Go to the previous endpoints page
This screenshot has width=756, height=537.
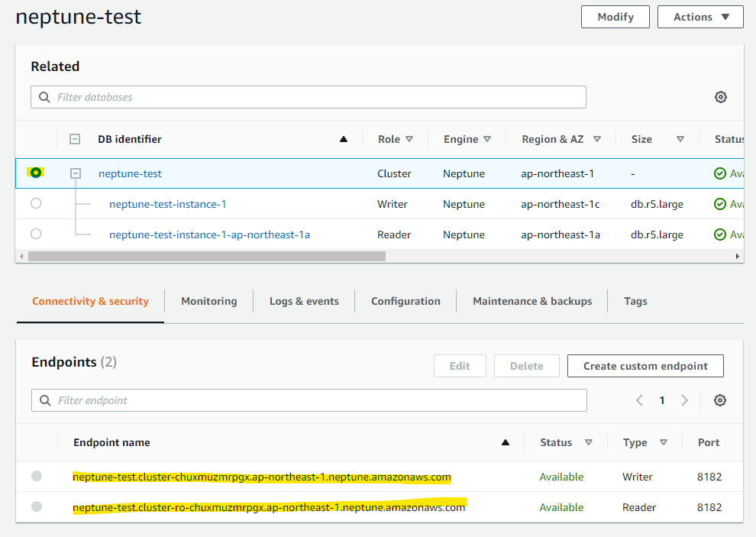point(639,400)
